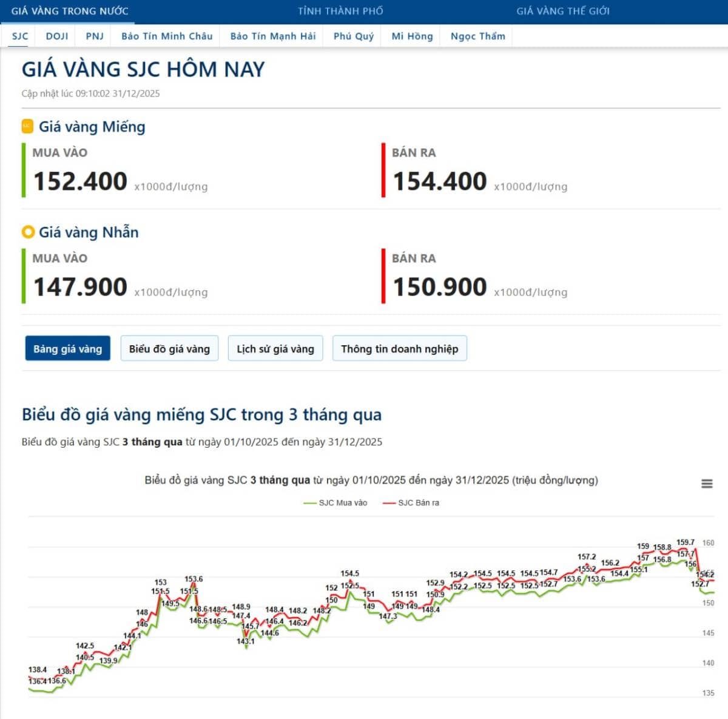Toggle SJC Mua vào legend series
Viewport: 728px width, 719px height.
336,503
